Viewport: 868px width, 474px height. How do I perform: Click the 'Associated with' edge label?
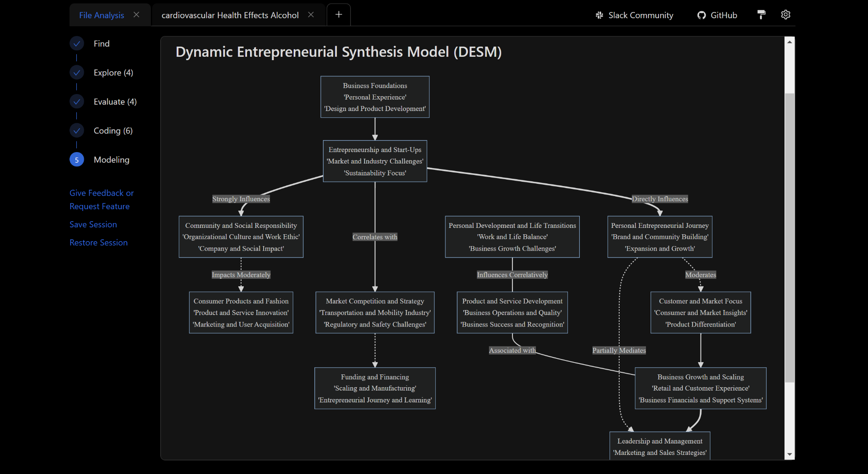pos(512,350)
